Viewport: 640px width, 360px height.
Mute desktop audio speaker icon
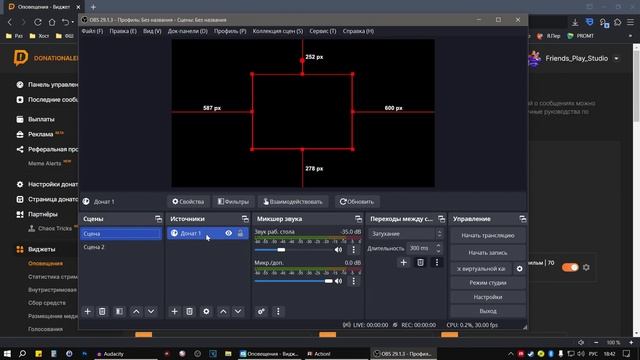click(x=338, y=249)
